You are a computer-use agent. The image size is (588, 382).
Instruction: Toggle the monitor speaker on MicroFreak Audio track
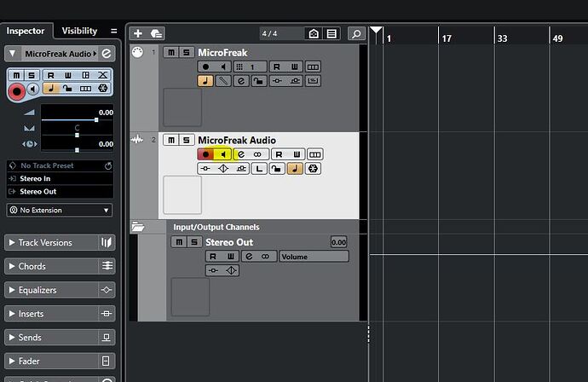[223, 154]
